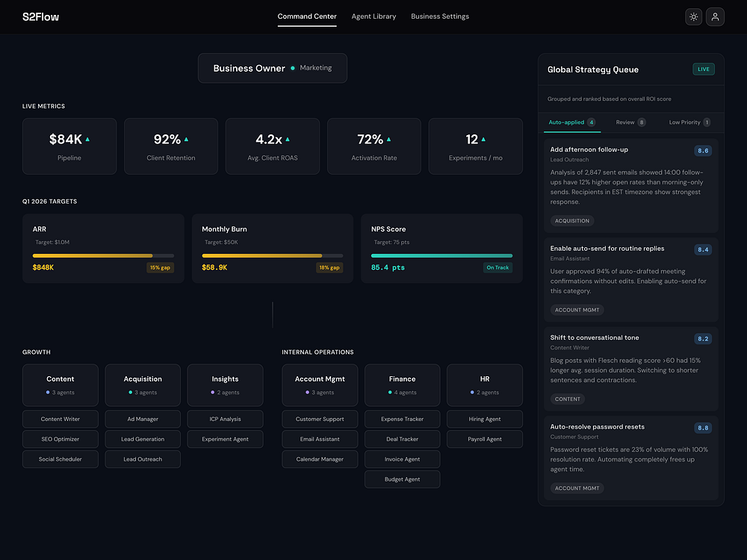Expand the Finance agents group
Viewport: 747px width, 560px height.
(402, 385)
